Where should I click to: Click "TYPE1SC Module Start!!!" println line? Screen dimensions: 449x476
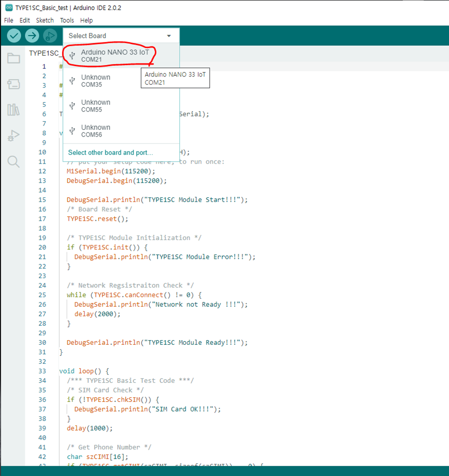click(157, 200)
